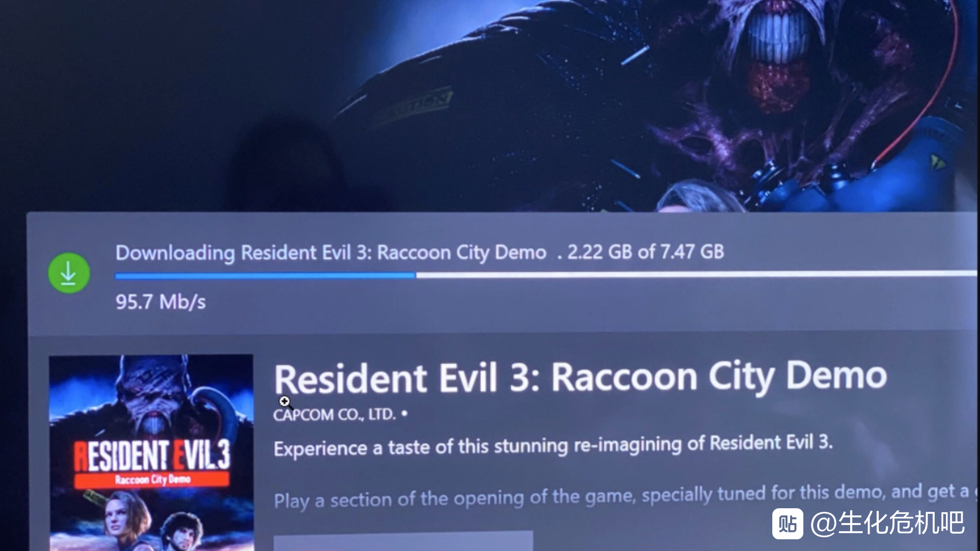Viewport: 980px width, 551px height.
Task: Click the magnifier cursor icon beside CAPCOM
Action: [x=286, y=402]
